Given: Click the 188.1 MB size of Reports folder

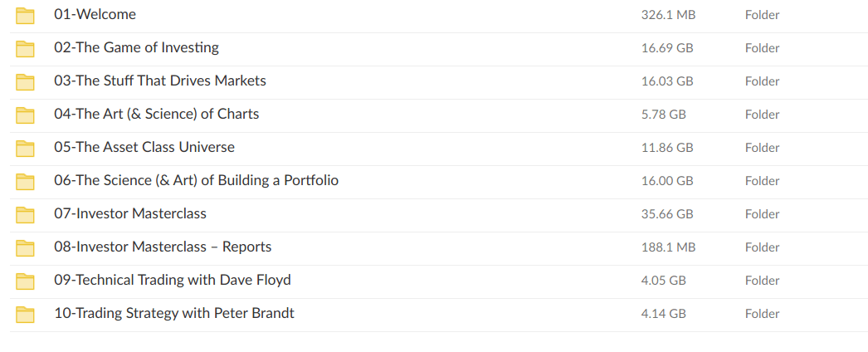Looking at the screenshot, I should [668, 247].
